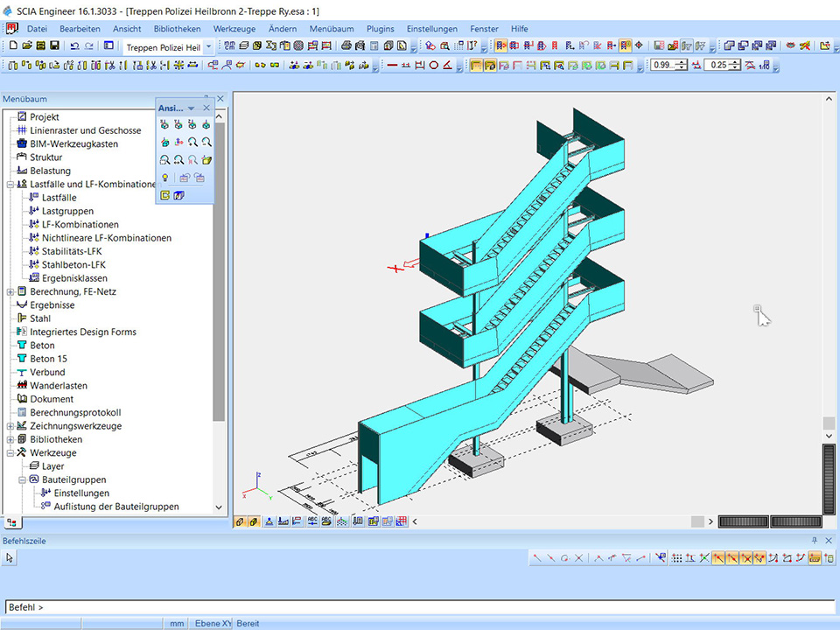
Task: Open the Einstellungen menu
Action: 431,29
